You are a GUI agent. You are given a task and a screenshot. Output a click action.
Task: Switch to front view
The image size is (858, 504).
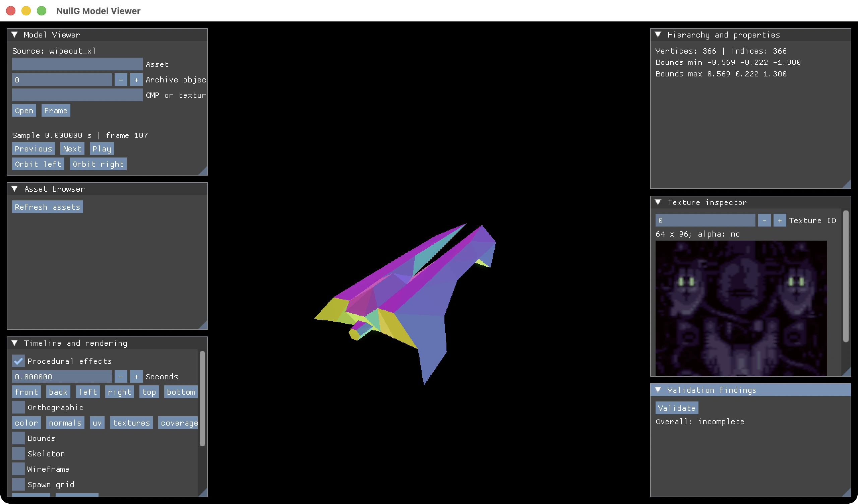pos(26,392)
